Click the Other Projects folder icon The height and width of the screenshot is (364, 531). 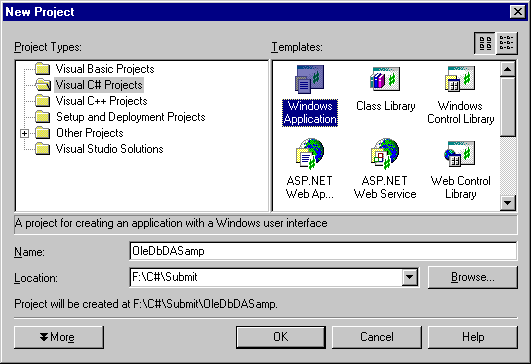click(x=43, y=133)
